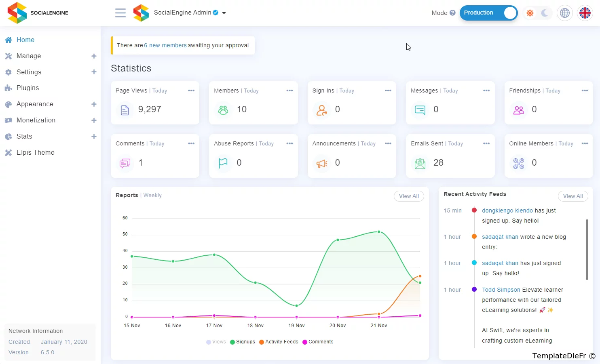600x364 pixels.
Task: Expand the Monetization sidebar section
Action: pyautogui.click(x=94, y=120)
